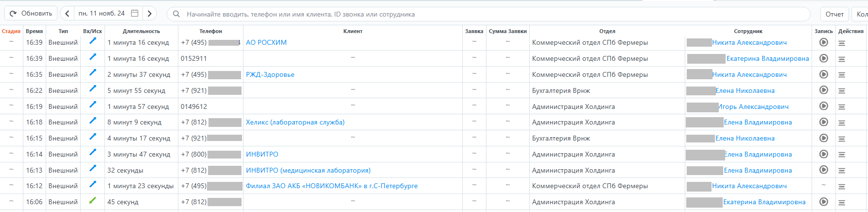
Task: Play recording of АО РОСХИМ call
Action: [x=823, y=42]
